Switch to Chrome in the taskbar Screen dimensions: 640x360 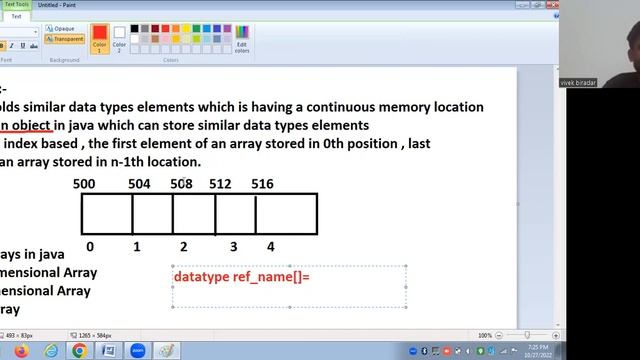(x=79, y=351)
